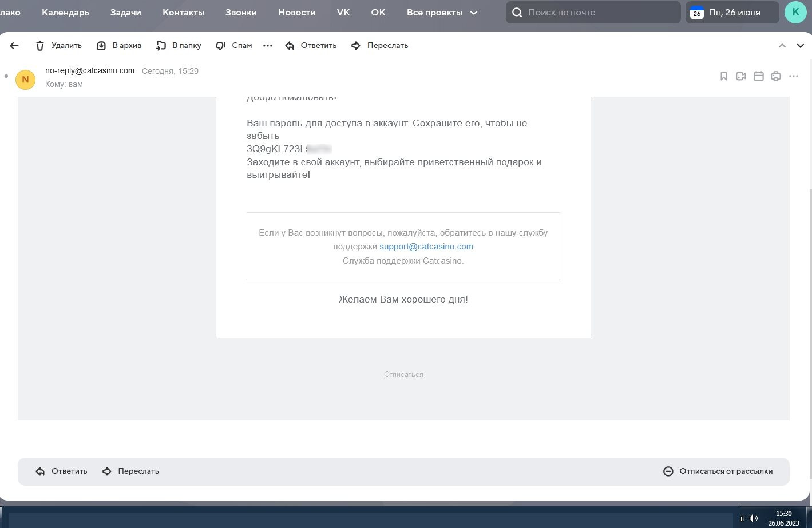Expand the Все проекты dropdown

pyautogui.click(x=442, y=13)
